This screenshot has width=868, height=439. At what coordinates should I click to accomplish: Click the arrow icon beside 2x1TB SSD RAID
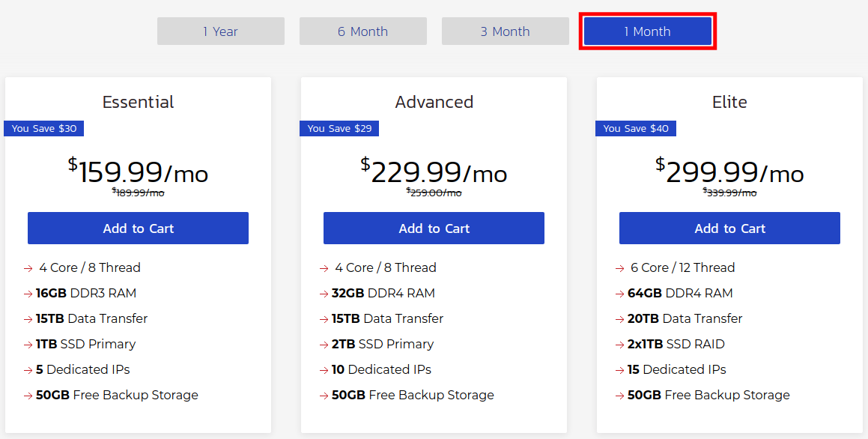(620, 345)
